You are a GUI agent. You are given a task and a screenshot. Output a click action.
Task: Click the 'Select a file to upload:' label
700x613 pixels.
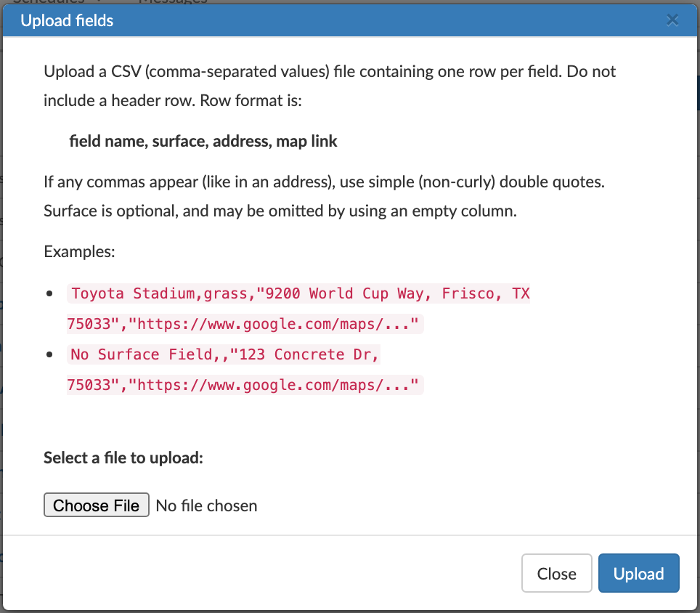point(123,458)
